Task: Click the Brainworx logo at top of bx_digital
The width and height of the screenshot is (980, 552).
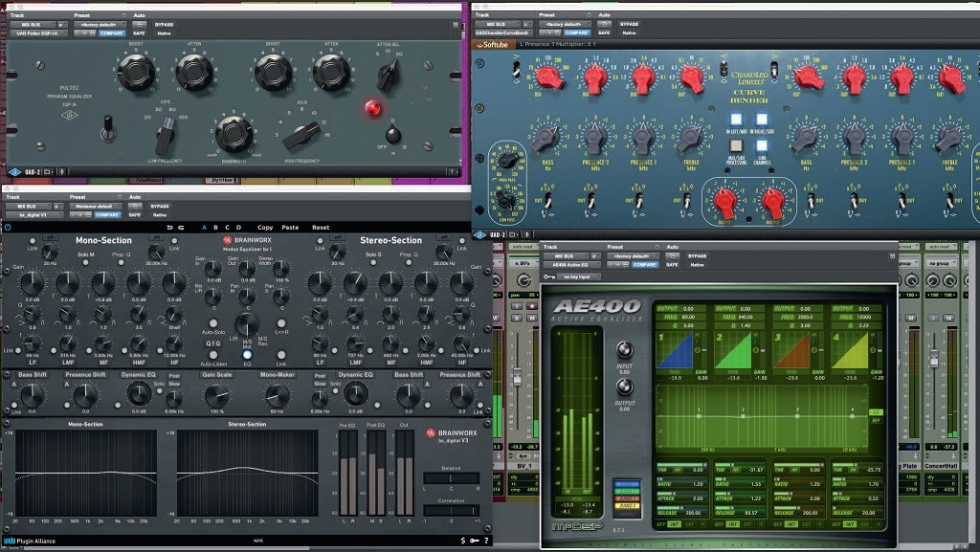Action: [x=248, y=240]
